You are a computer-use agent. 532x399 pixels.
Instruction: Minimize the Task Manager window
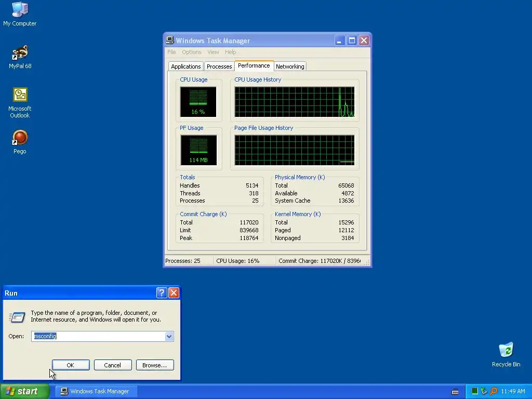click(340, 41)
